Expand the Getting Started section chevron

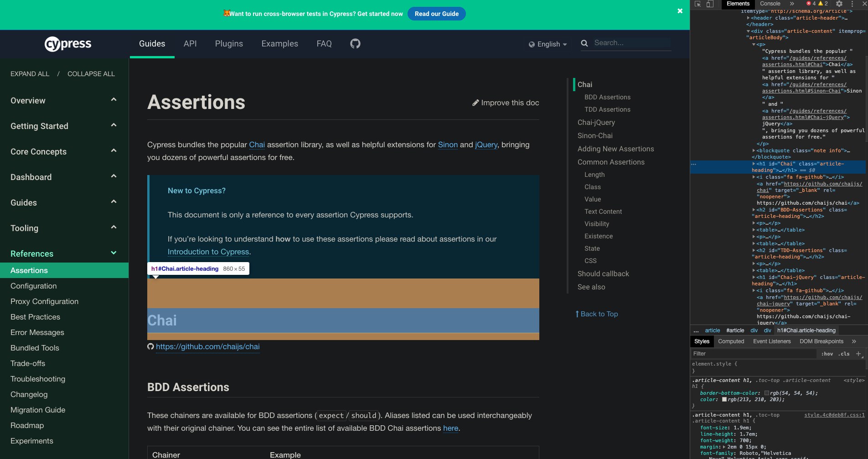coord(114,125)
